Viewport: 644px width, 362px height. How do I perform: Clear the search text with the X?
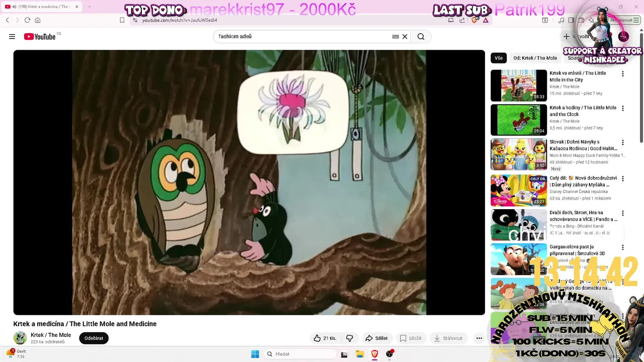[405, 36]
